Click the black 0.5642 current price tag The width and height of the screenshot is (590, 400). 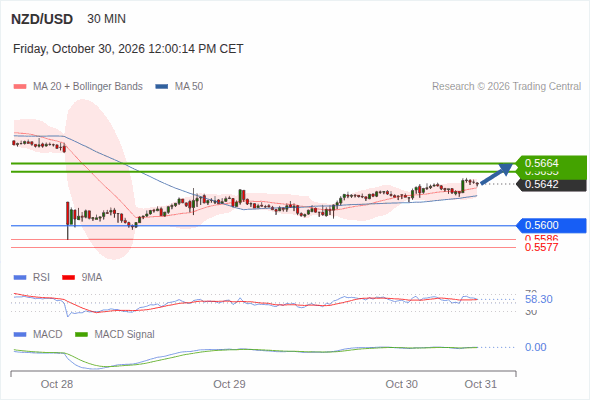pyautogui.click(x=551, y=184)
